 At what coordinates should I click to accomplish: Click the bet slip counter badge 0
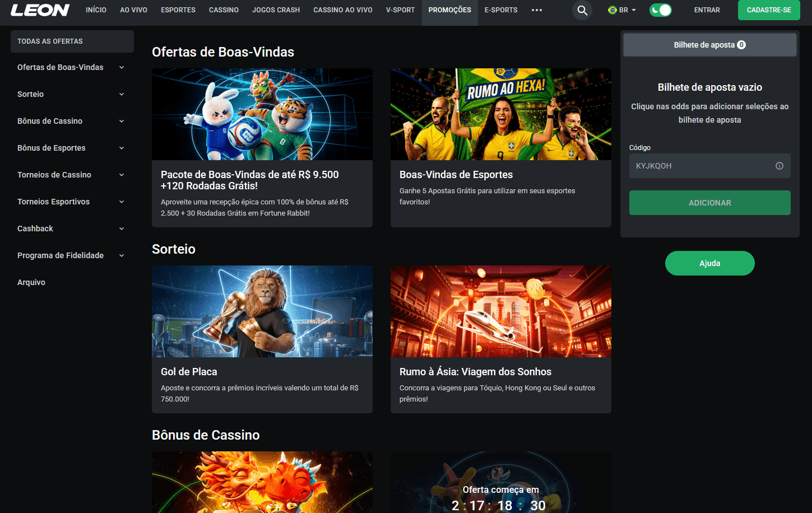click(741, 45)
